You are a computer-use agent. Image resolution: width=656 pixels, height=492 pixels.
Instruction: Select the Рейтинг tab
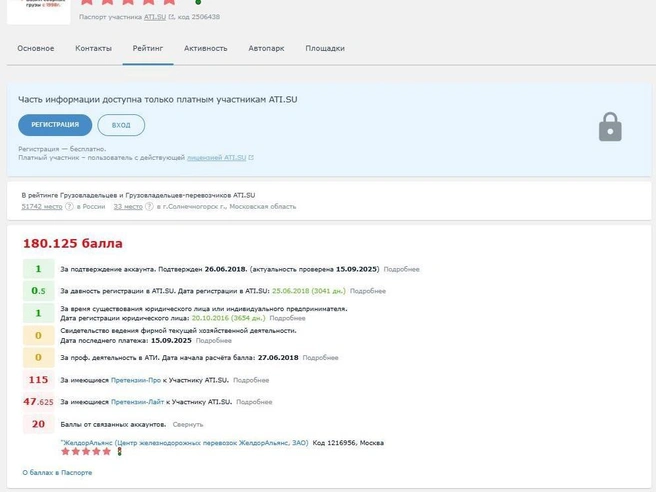[148, 49]
